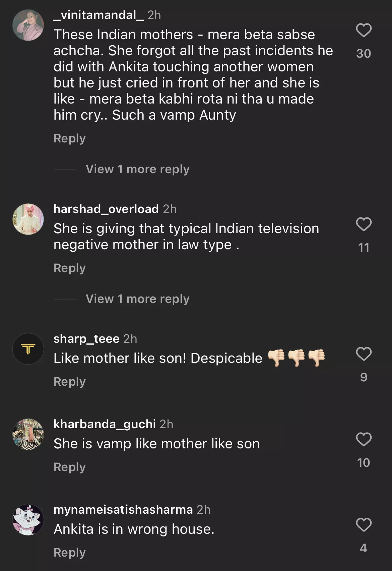Open the _vinitamandal_ username link

click(99, 15)
